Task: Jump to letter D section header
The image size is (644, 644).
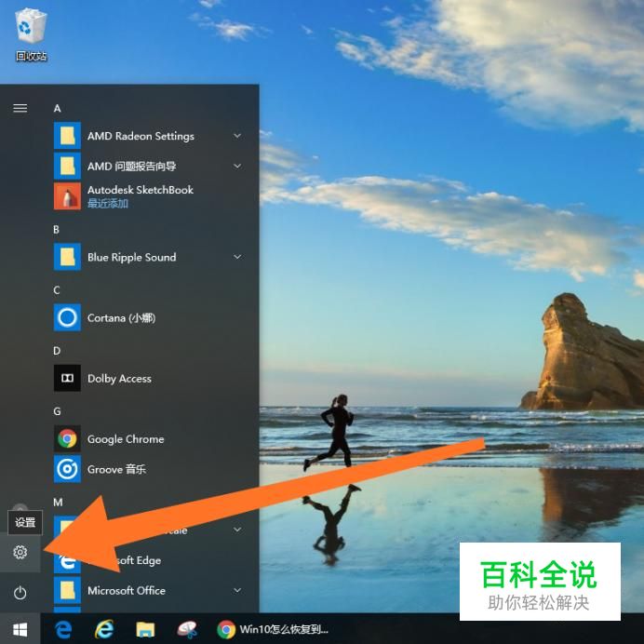Action: [57, 350]
